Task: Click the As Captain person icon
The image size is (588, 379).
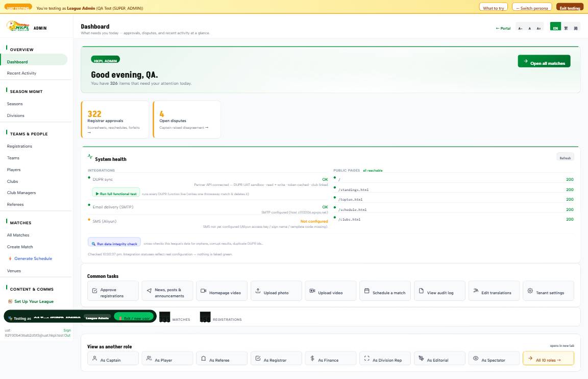Action: pos(94,358)
